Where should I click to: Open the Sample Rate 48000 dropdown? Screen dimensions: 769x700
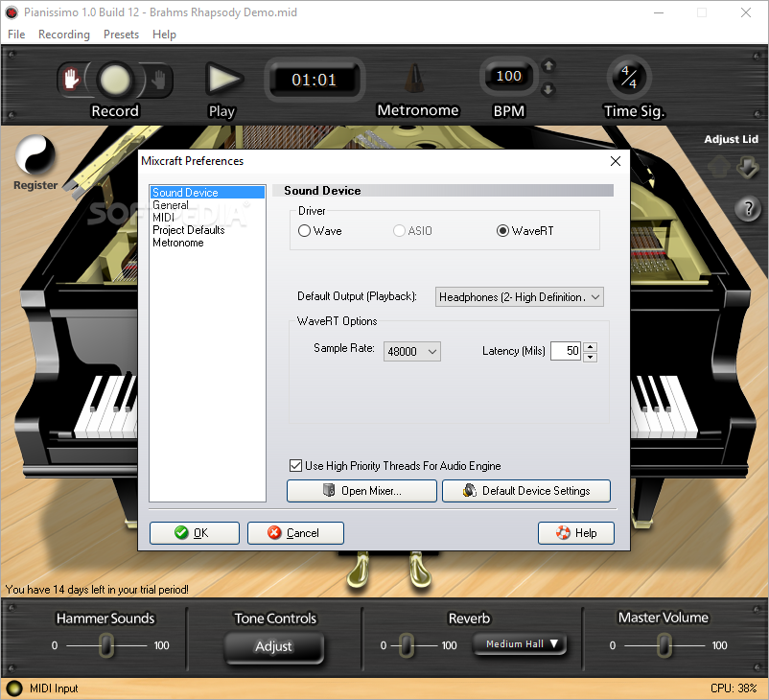click(412, 352)
